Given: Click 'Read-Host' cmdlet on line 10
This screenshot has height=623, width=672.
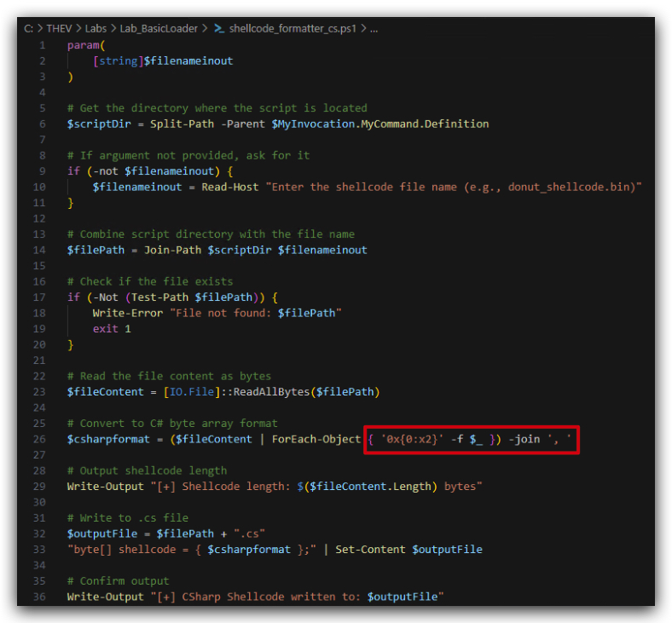Looking at the screenshot, I should pos(230,187).
